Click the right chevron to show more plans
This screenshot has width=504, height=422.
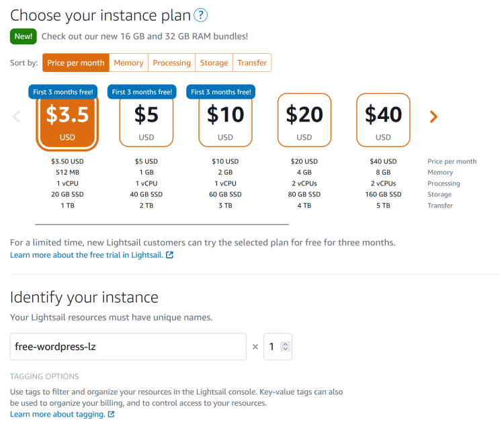click(433, 117)
